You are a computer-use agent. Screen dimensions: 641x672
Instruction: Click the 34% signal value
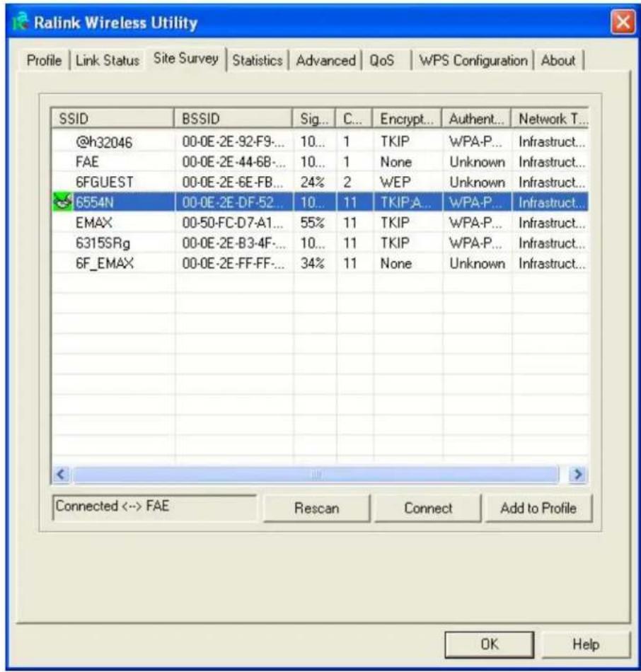click(x=312, y=263)
